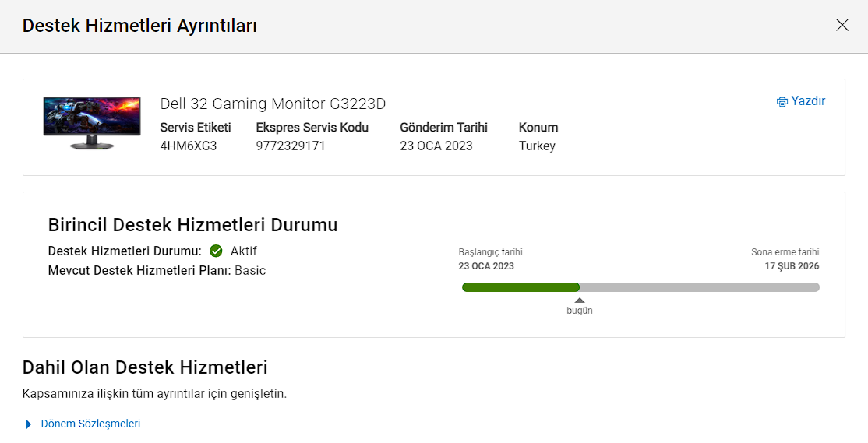Click the Yazdır print link text
868x443 pixels.
(x=808, y=101)
